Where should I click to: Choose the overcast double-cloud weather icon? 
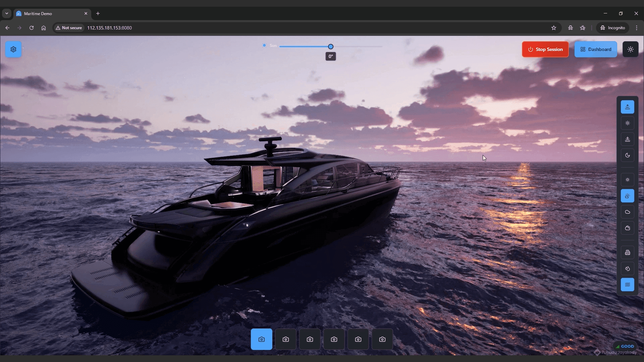coord(627,228)
